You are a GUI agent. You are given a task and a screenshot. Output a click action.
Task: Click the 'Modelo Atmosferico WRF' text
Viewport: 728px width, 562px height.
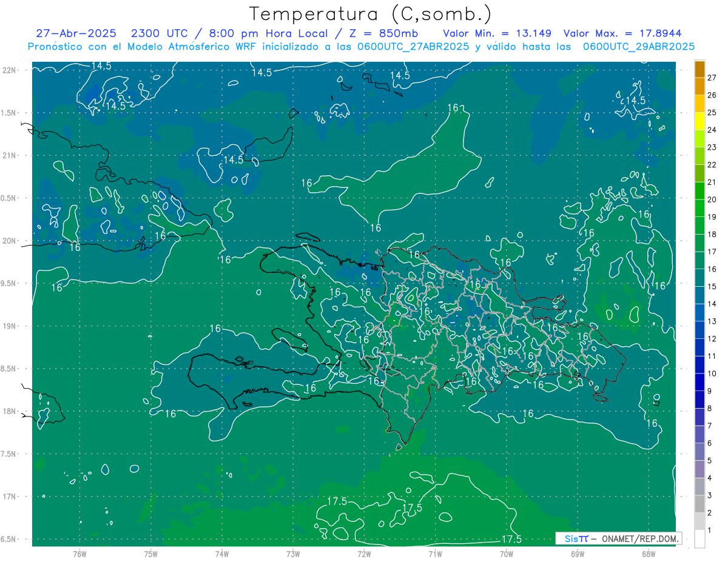pos(183,47)
